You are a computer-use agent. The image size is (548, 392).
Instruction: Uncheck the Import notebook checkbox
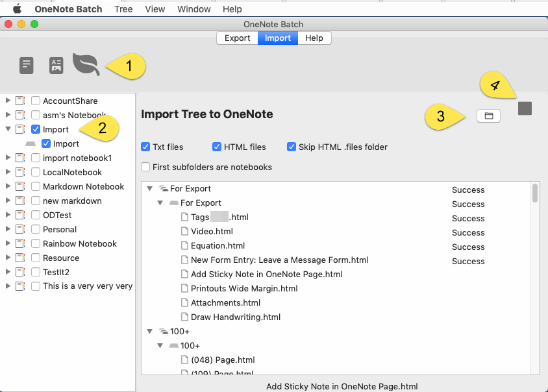[36, 129]
